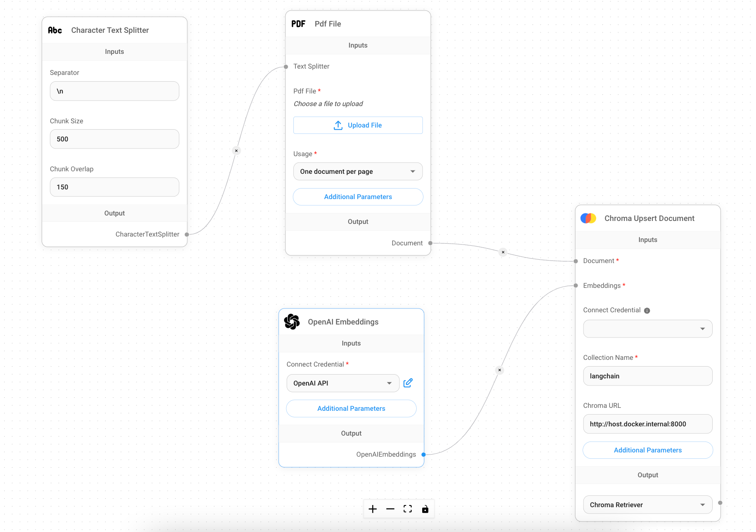Open the Usage dropdown
This screenshot has height=532, width=756.
(358, 171)
